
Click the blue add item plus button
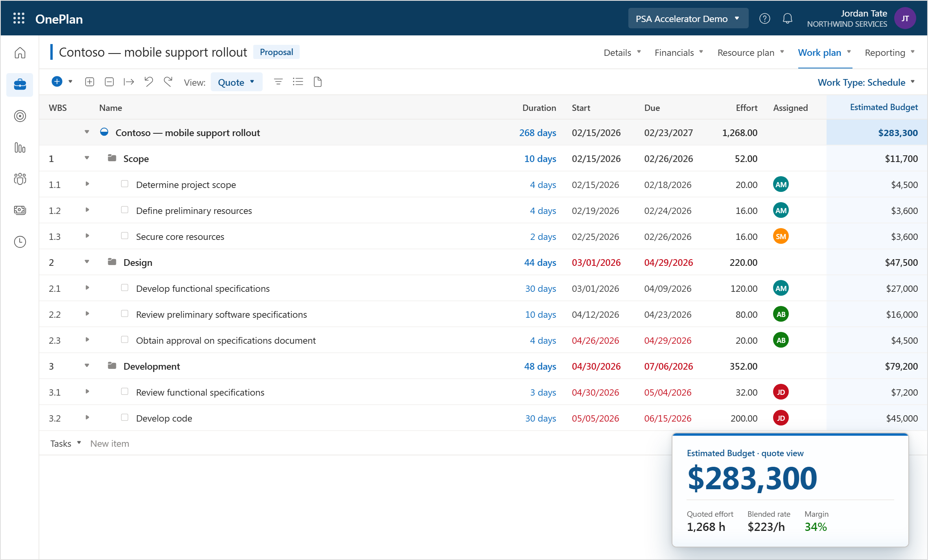(x=57, y=81)
